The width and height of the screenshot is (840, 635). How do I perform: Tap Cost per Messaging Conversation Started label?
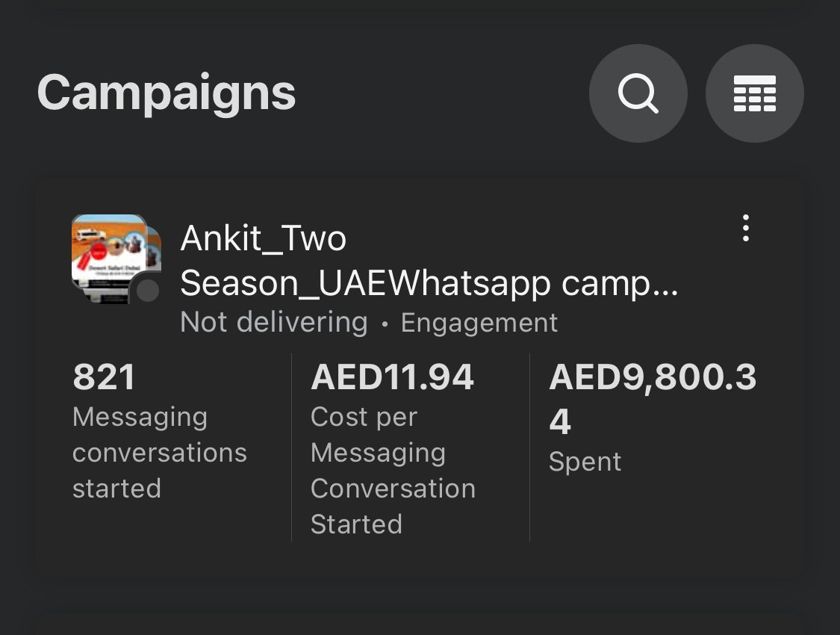coord(393,470)
